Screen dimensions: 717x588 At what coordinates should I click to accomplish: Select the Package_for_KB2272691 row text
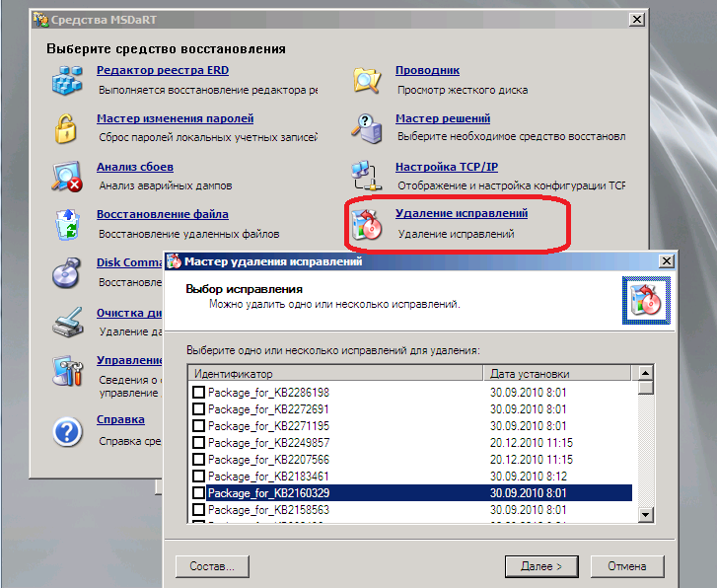point(268,409)
